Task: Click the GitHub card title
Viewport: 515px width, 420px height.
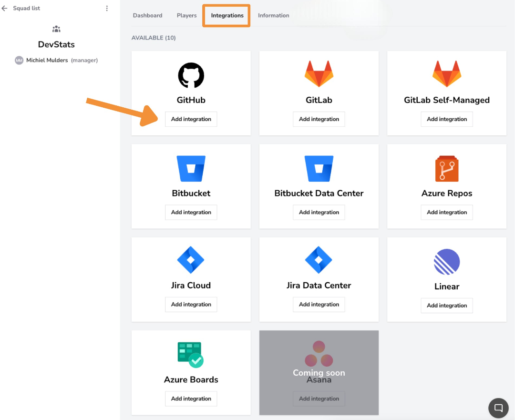Action: tap(191, 100)
